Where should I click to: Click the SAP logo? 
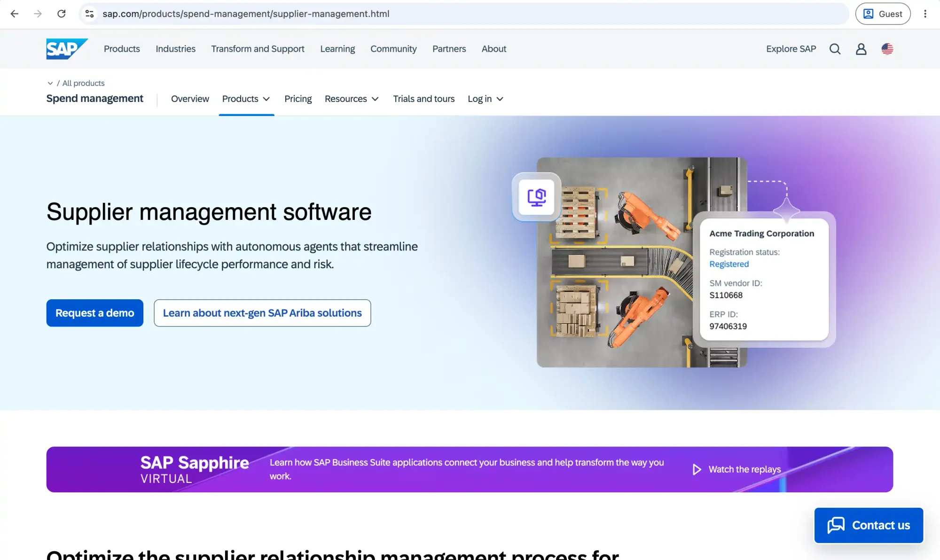[x=67, y=49]
